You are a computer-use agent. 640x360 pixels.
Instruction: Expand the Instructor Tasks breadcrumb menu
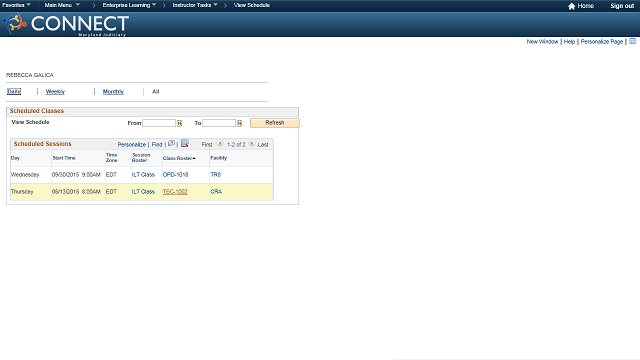(195, 5)
